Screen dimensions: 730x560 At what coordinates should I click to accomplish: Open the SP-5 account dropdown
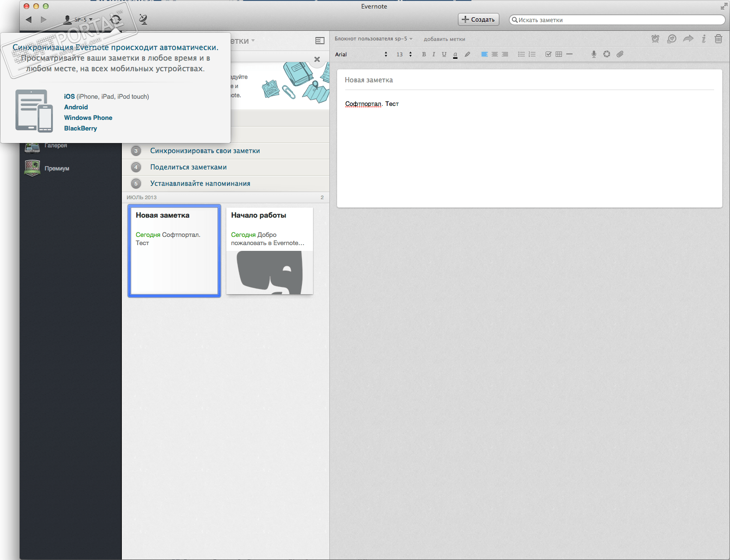click(78, 20)
